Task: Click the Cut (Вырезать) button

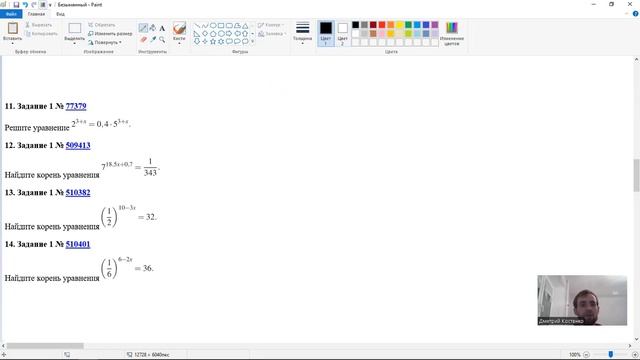Action: click(38, 25)
